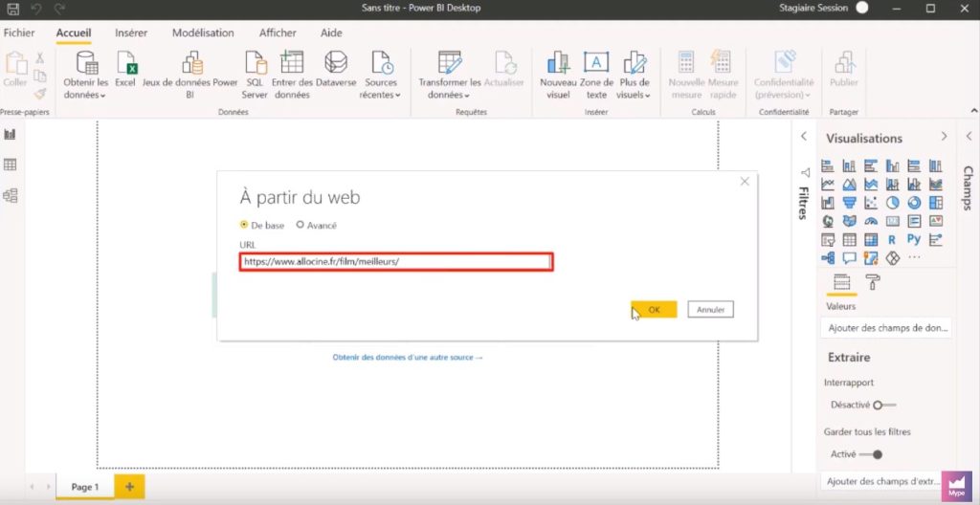Insert a Zone de texte
The height and width of the screenshot is (505, 980).
tap(596, 76)
